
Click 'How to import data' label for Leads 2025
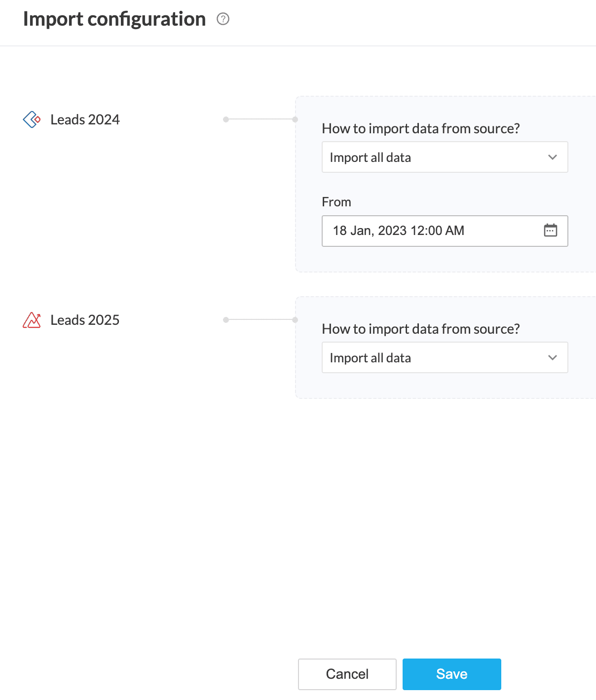click(x=420, y=329)
